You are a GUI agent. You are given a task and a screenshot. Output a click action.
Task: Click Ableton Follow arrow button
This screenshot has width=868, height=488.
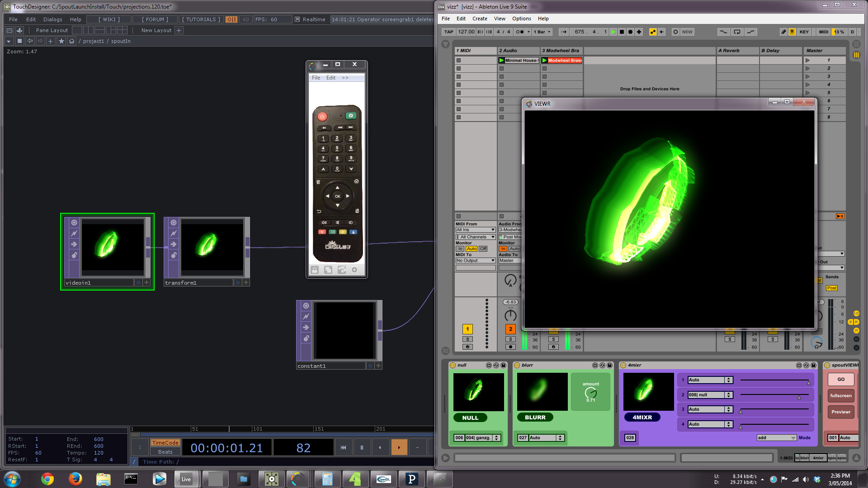pos(564,32)
